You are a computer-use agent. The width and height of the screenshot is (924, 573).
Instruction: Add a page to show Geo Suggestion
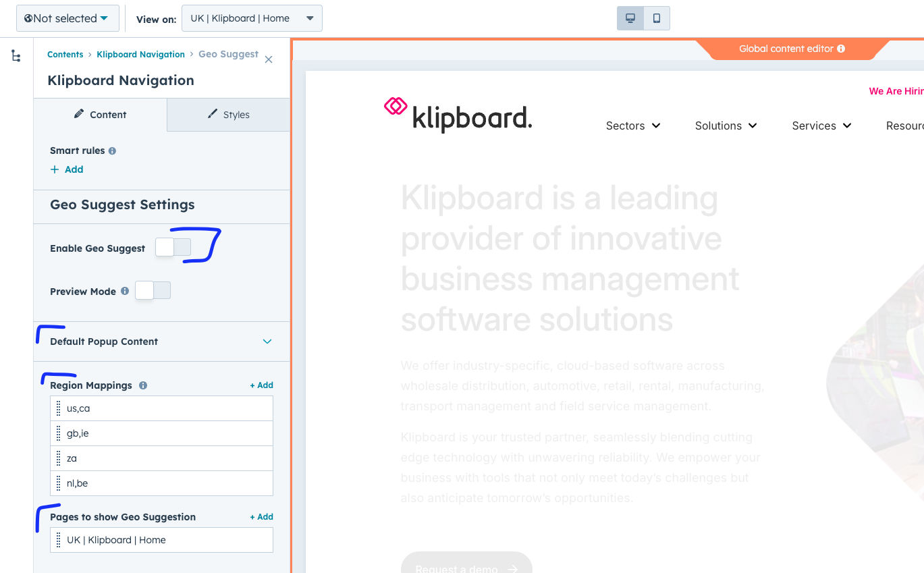[x=262, y=517]
